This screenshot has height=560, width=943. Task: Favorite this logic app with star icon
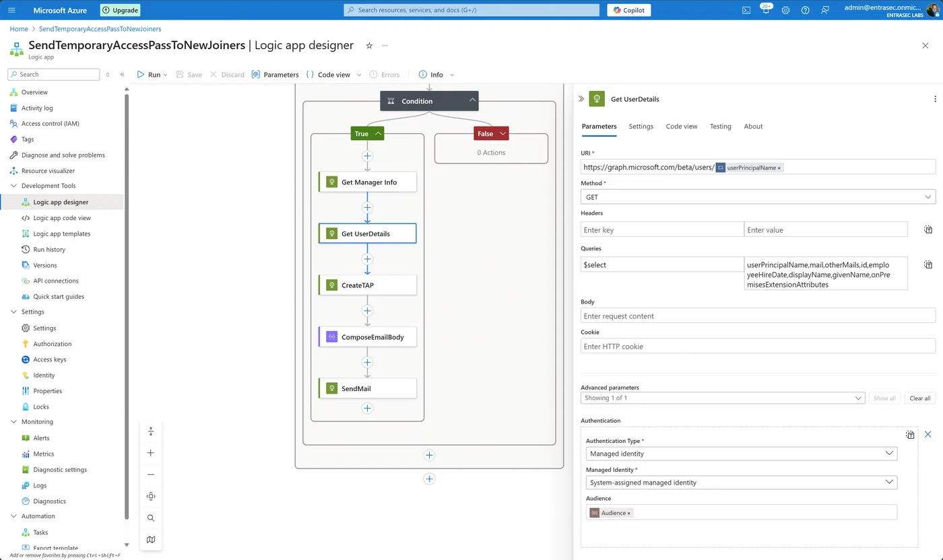click(x=369, y=45)
